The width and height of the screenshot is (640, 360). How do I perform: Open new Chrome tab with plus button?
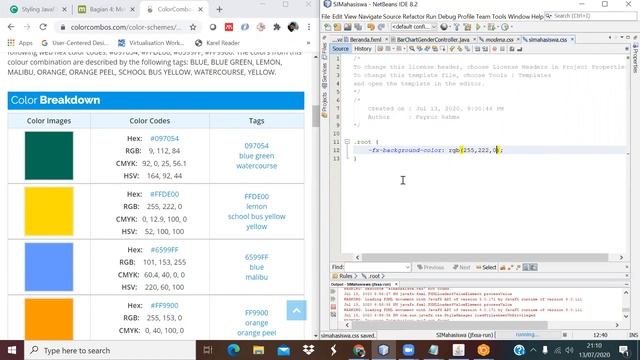(219, 9)
